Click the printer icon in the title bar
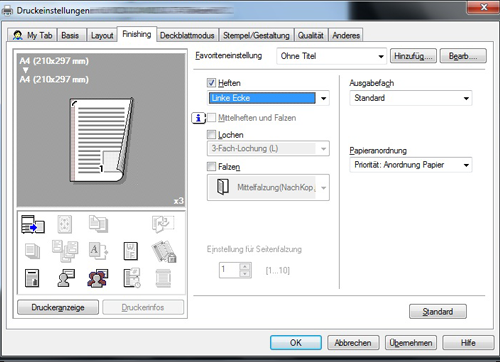 7,10
